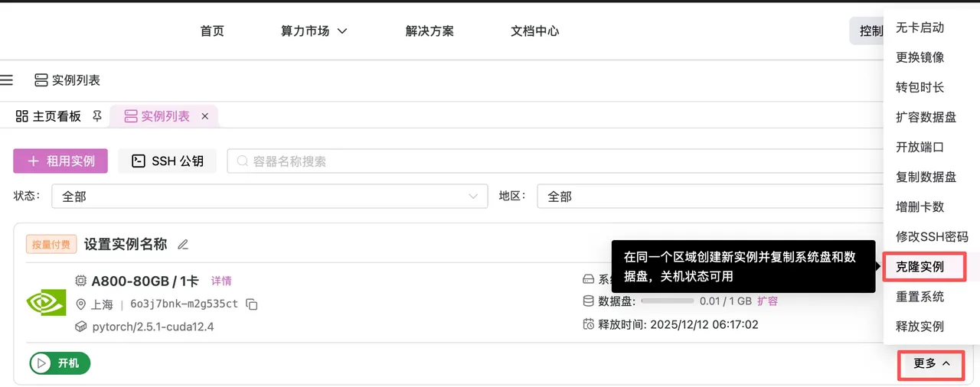Click the location pin icon beside 上海
The image size is (980, 387).
pyautogui.click(x=80, y=304)
